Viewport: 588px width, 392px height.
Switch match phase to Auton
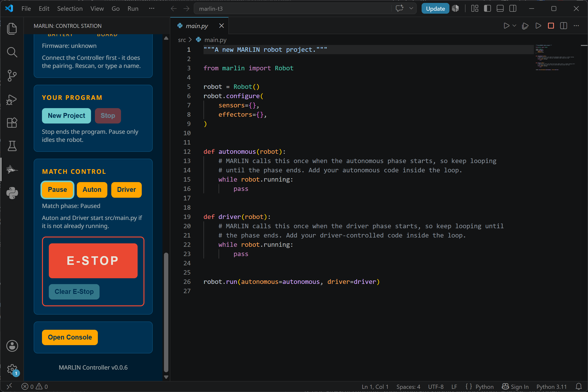point(92,190)
